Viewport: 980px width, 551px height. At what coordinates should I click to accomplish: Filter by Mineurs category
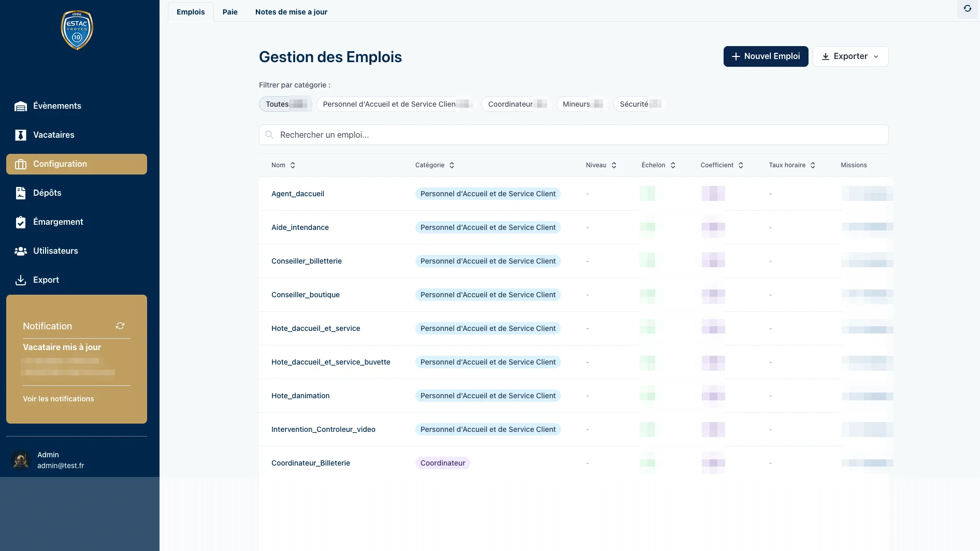[x=582, y=104]
